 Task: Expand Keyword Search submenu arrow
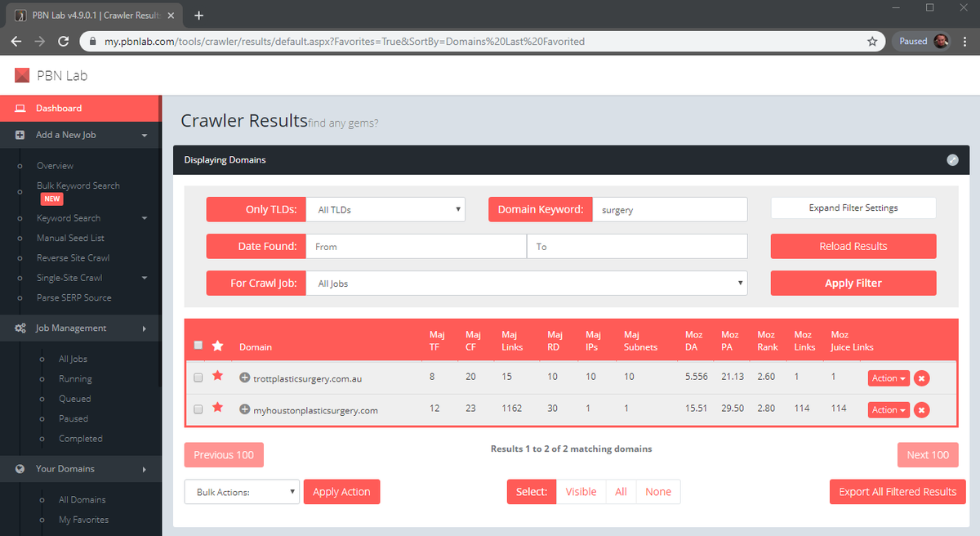[x=144, y=218]
